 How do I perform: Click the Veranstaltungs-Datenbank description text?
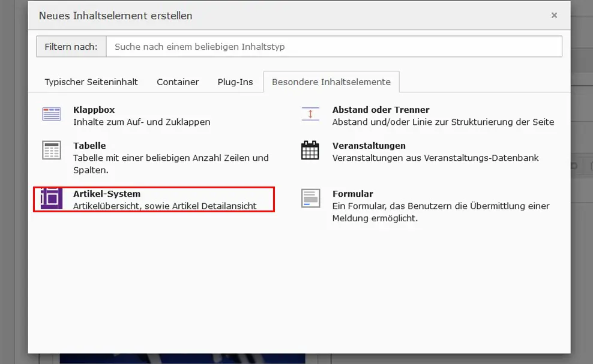click(x=435, y=158)
